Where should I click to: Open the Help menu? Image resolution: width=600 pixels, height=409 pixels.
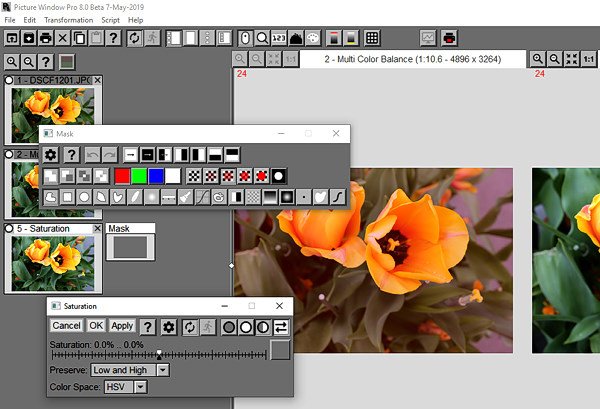[135, 20]
